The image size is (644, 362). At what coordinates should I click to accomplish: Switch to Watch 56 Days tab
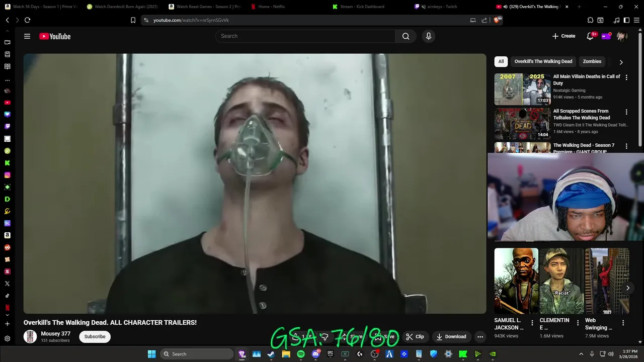pyautogui.click(x=41, y=7)
